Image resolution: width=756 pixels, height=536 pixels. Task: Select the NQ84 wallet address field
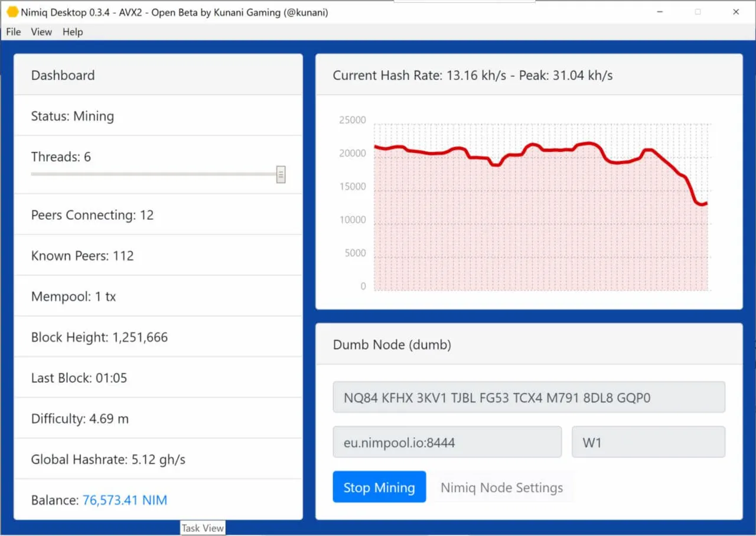(529, 397)
